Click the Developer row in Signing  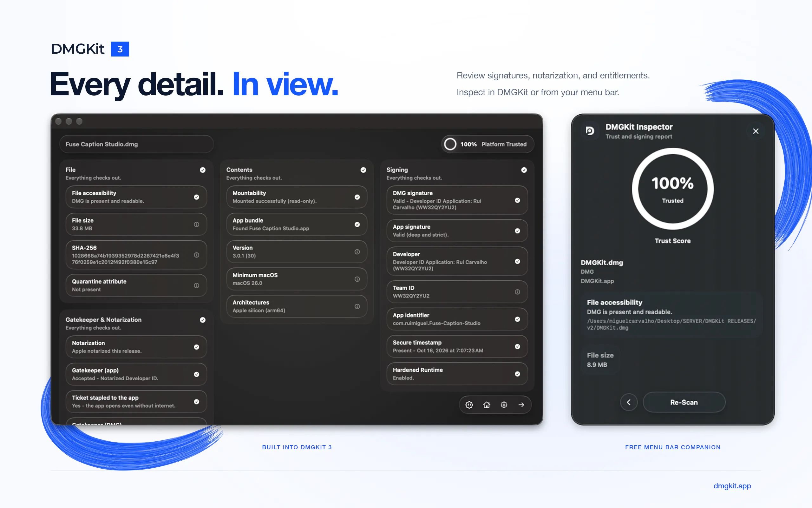(457, 261)
